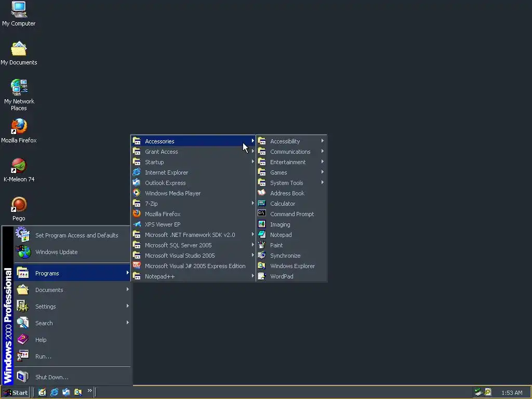Click the network tray icon

point(478,392)
